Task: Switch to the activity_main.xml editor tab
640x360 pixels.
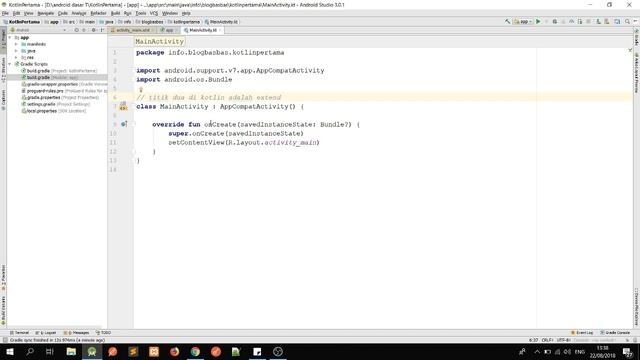Action: [x=133, y=30]
